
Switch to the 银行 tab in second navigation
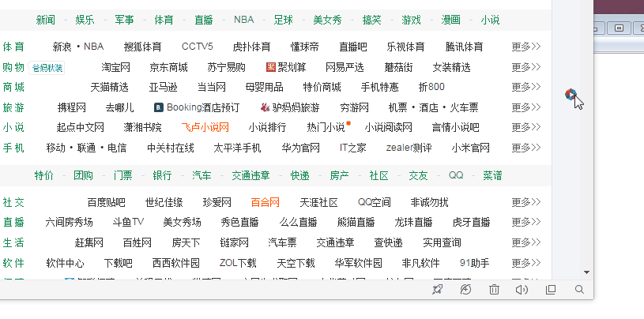pos(162,175)
